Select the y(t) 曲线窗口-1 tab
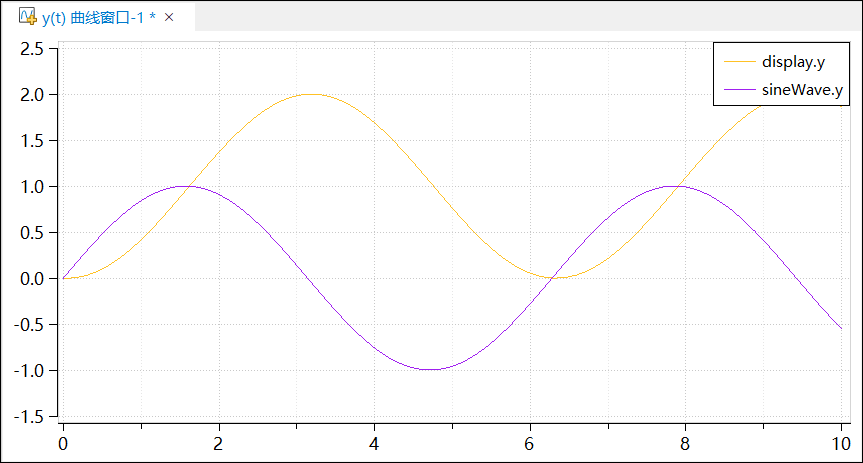The width and height of the screenshot is (863, 463). point(98,18)
